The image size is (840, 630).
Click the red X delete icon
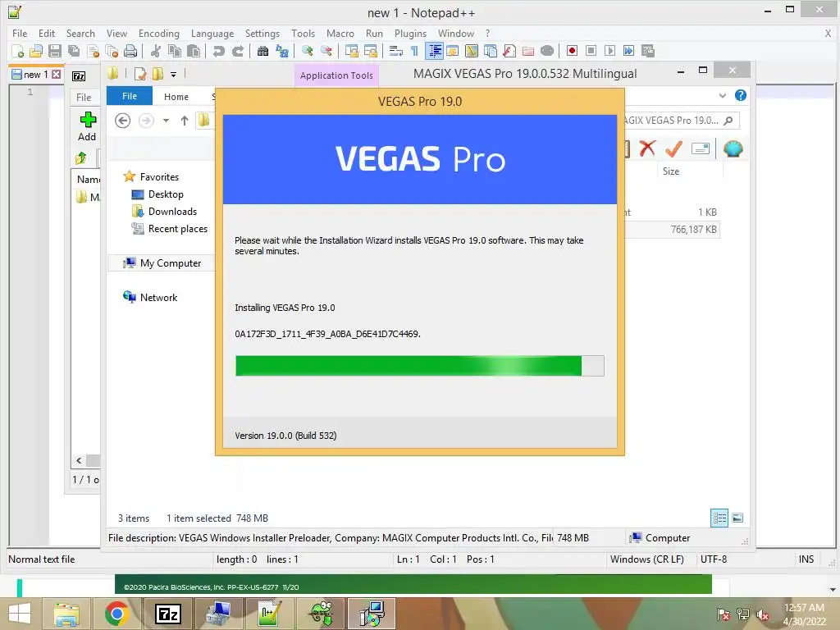(x=647, y=148)
